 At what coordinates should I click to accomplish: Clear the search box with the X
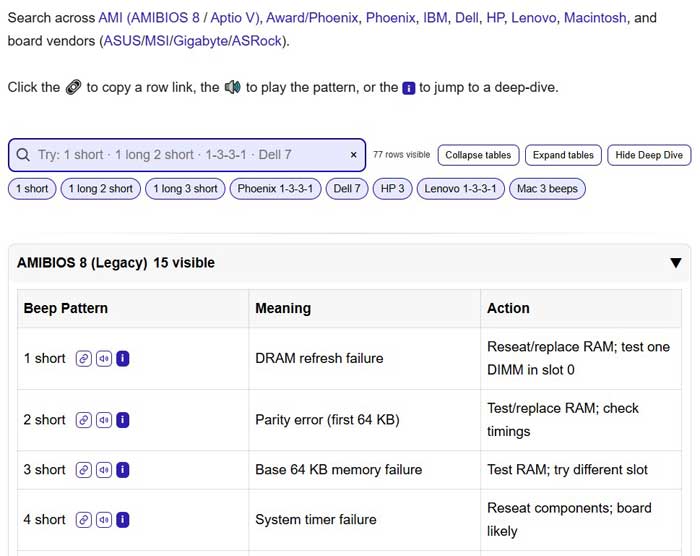(353, 155)
